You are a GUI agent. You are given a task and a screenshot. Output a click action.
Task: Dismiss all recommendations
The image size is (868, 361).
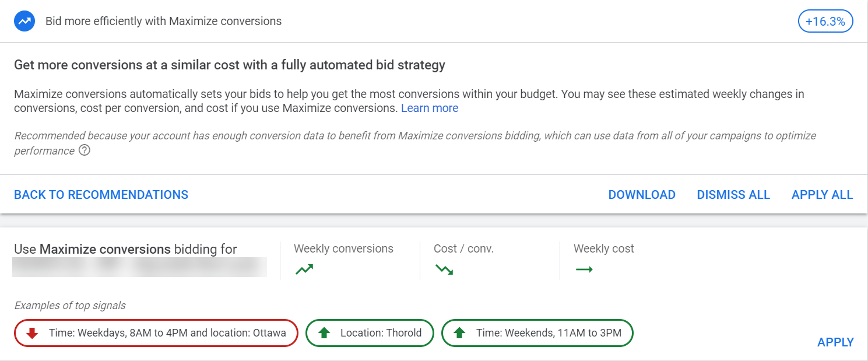[x=733, y=195]
